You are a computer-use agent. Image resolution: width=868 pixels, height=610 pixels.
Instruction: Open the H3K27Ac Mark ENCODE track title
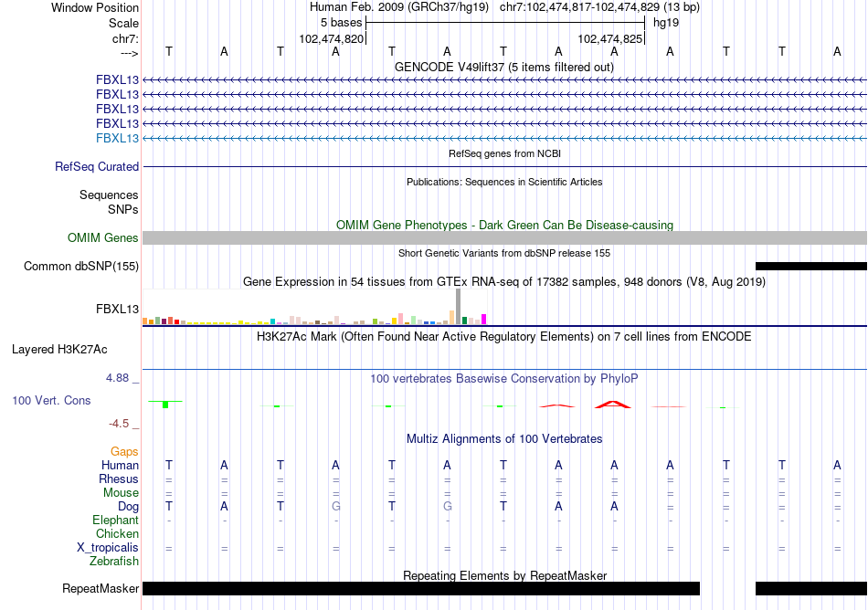click(503, 337)
